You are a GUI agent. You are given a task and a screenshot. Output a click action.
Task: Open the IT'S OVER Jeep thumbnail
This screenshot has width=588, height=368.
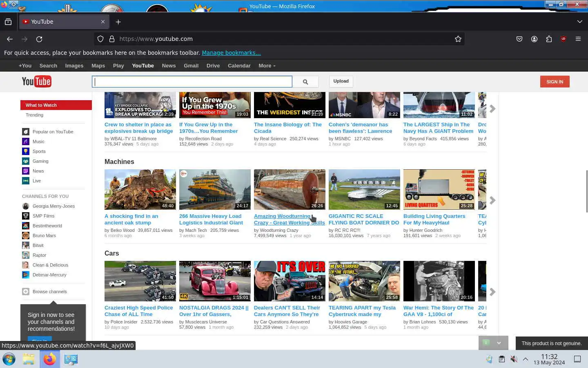point(290,281)
